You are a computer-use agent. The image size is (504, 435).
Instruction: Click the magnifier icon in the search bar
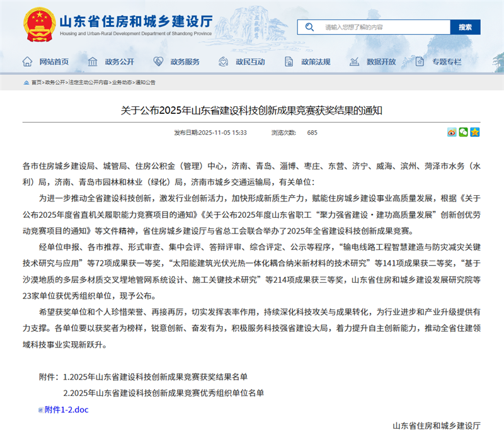click(309, 27)
